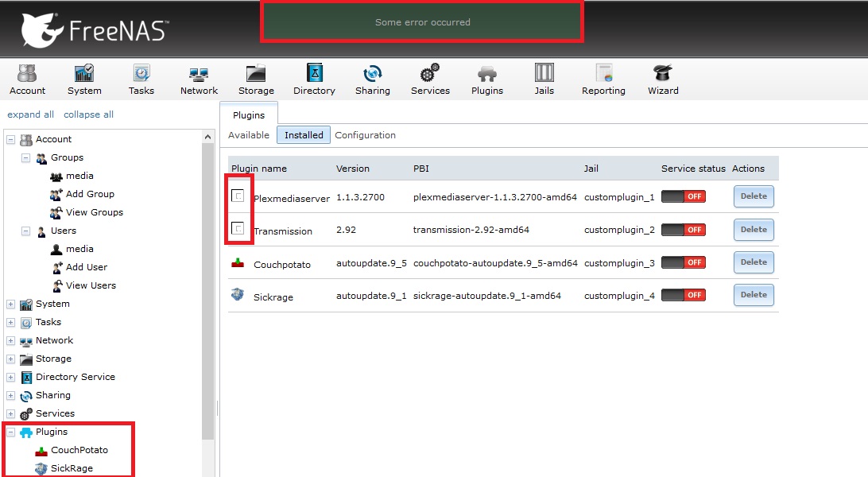Toggle the Sickrage service status switch
868x477 pixels.
pyautogui.click(x=683, y=295)
